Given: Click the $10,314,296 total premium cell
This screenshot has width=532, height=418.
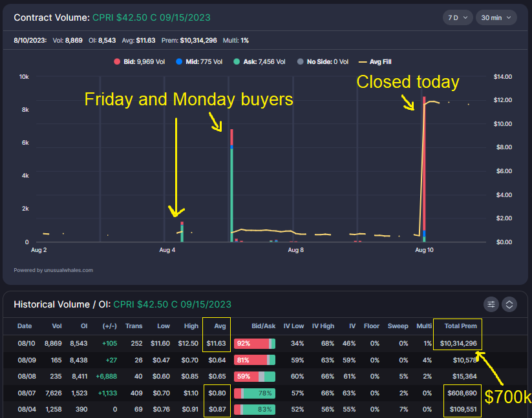Looking at the screenshot, I should 458,344.
